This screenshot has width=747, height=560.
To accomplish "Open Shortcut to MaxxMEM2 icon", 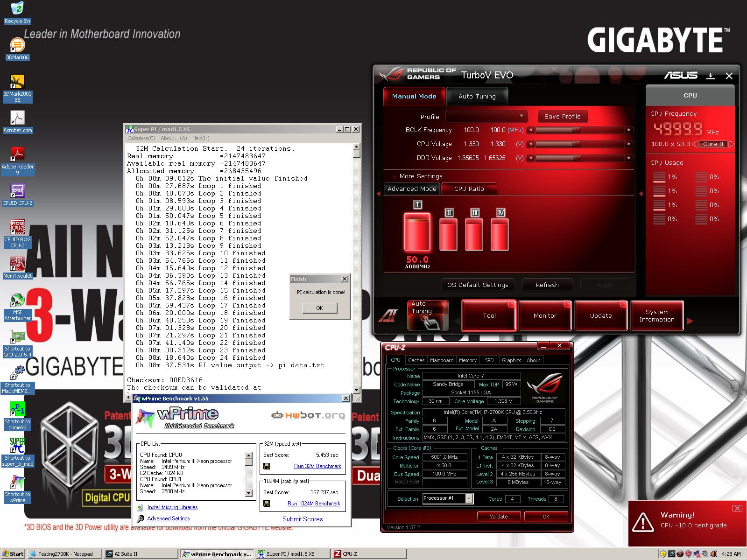I will [x=17, y=380].
